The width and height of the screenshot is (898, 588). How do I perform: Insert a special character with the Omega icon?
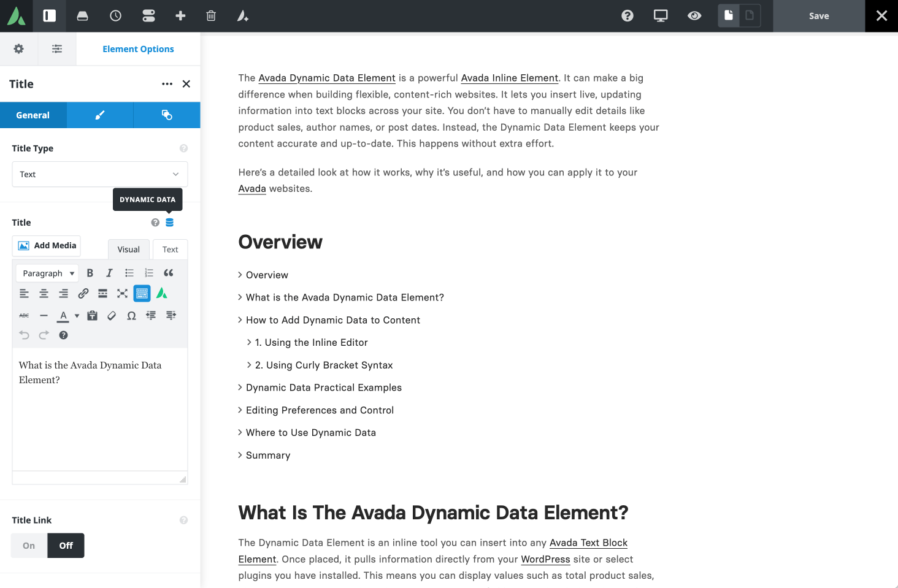(x=131, y=315)
